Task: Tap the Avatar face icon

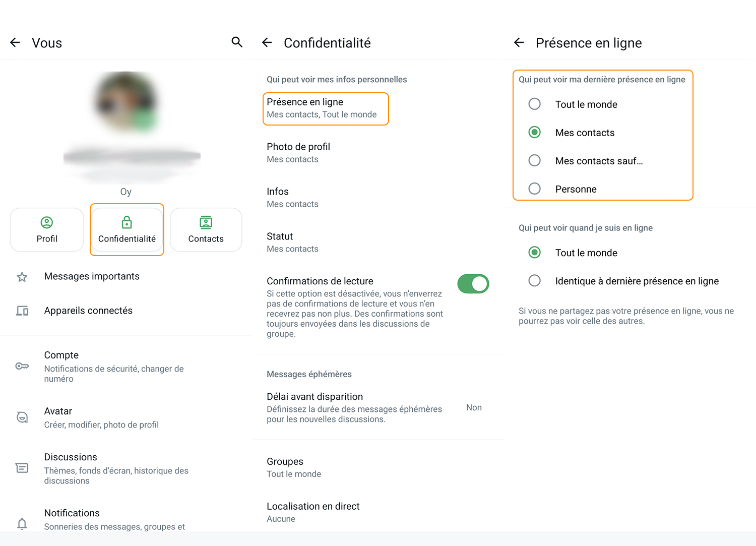Action: pos(22,417)
